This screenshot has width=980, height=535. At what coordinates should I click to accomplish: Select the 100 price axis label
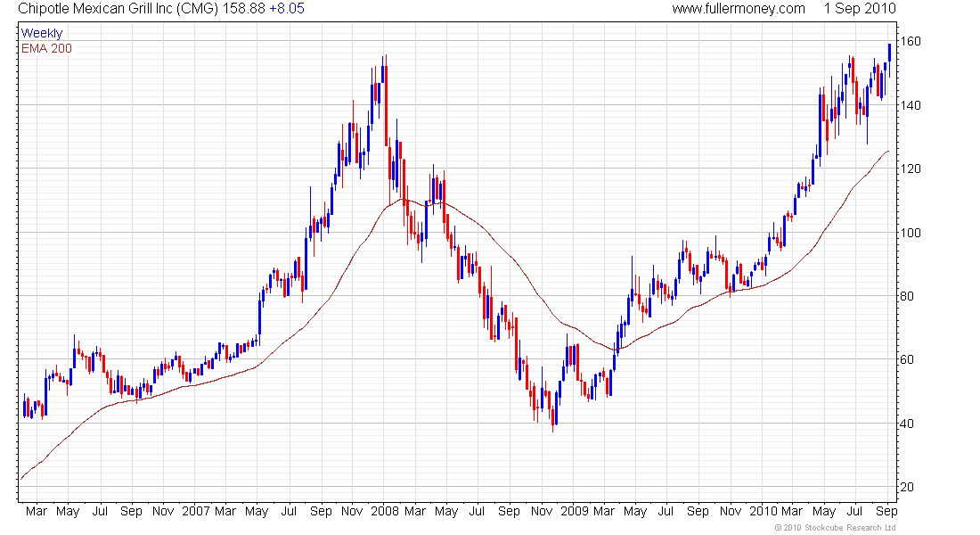(x=910, y=233)
